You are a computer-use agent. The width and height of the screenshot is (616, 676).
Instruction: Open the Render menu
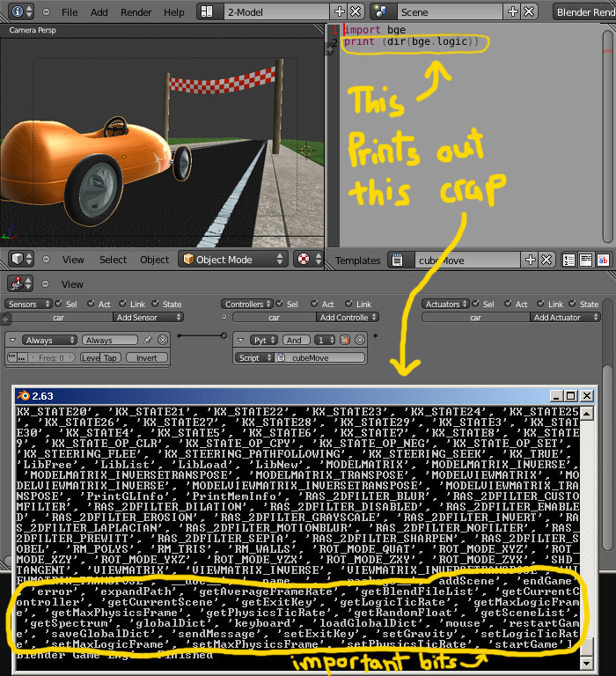point(136,12)
